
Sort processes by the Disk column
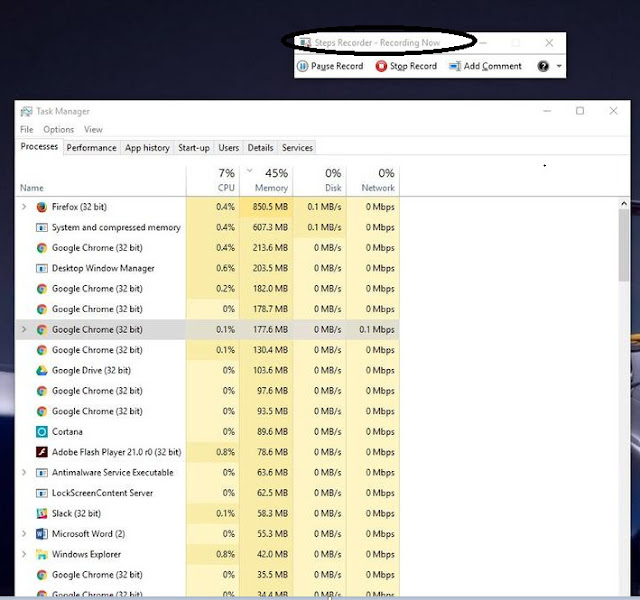(320, 180)
